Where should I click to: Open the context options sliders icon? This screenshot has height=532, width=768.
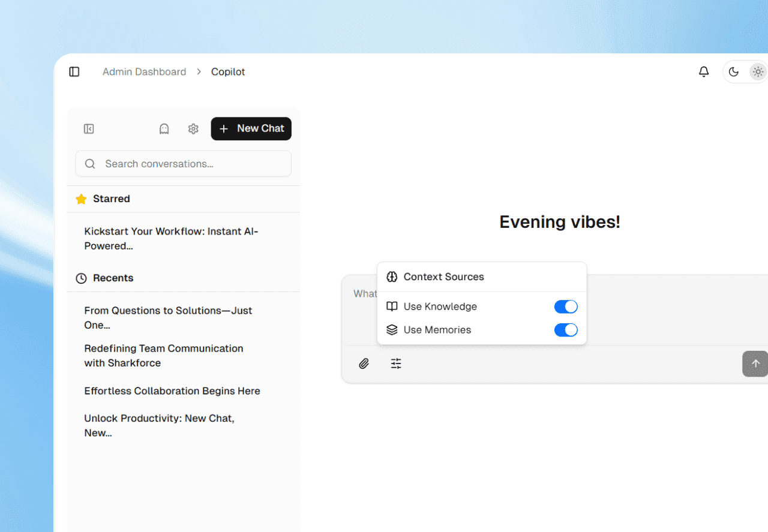coord(396,363)
